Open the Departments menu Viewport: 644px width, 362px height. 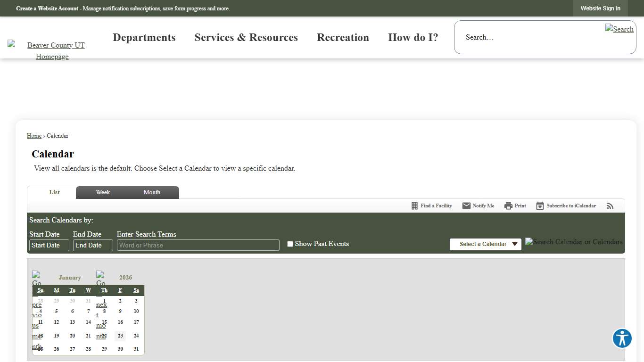[x=144, y=38]
